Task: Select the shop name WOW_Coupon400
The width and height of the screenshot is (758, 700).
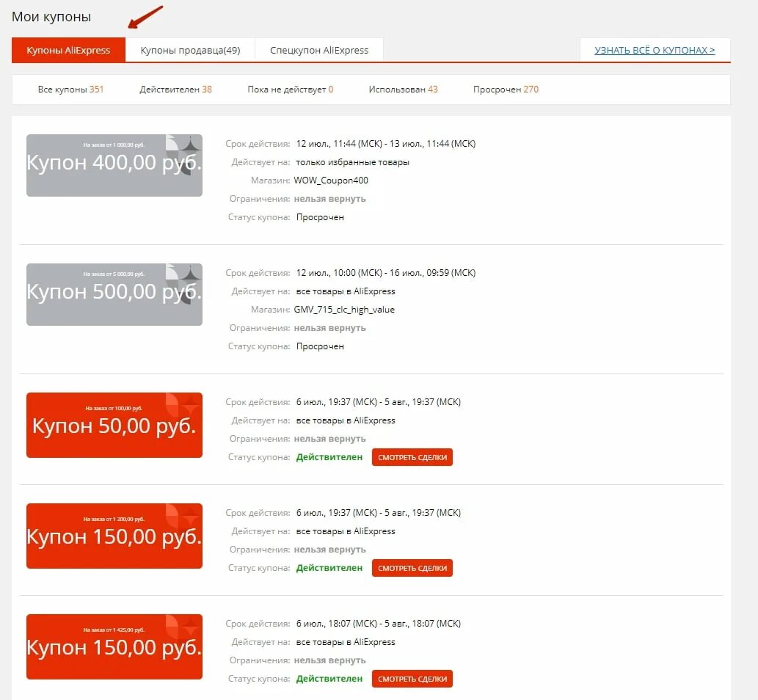Action: (331, 181)
